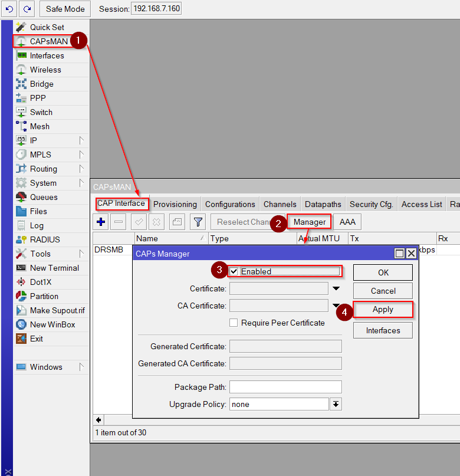Toggle Safe Mode button
The image size is (460, 476).
65,9
